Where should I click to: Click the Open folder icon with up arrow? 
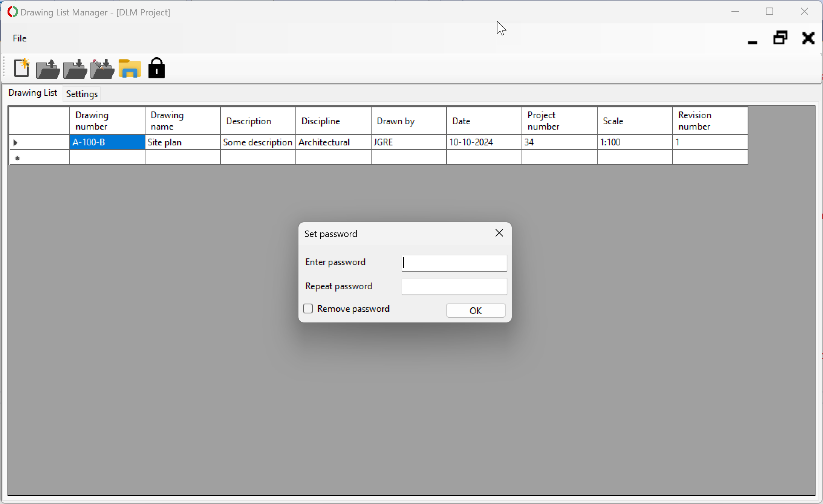click(48, 69)
